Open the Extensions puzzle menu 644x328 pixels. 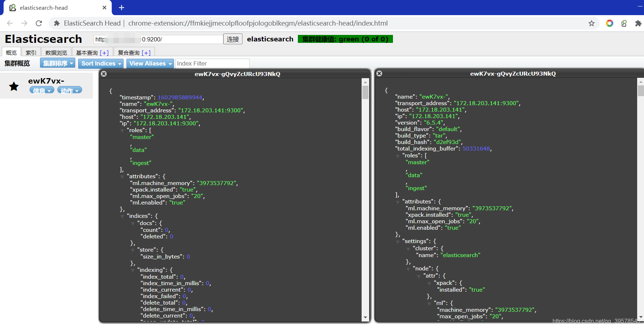point(638,23)
